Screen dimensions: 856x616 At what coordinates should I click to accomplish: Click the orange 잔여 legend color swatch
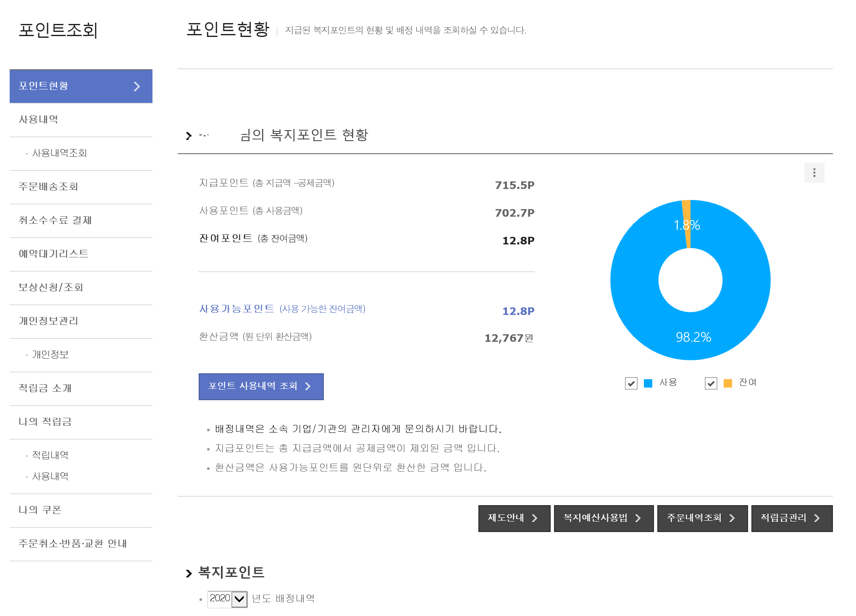tap(728, 383)
